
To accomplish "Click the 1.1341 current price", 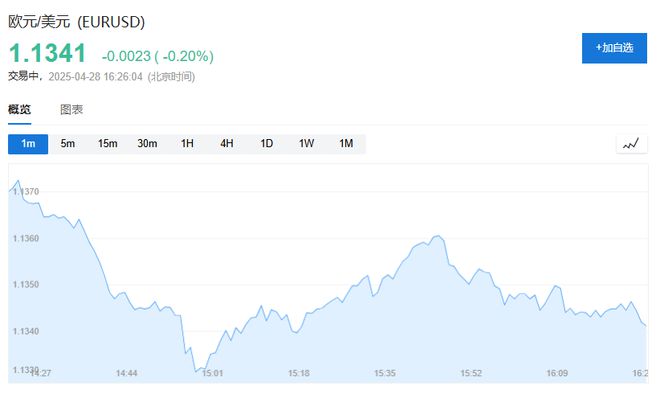I will pos(47,53).
